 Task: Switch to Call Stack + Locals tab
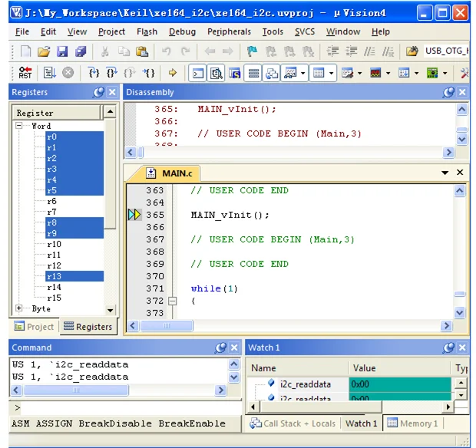tap(293, 423)
